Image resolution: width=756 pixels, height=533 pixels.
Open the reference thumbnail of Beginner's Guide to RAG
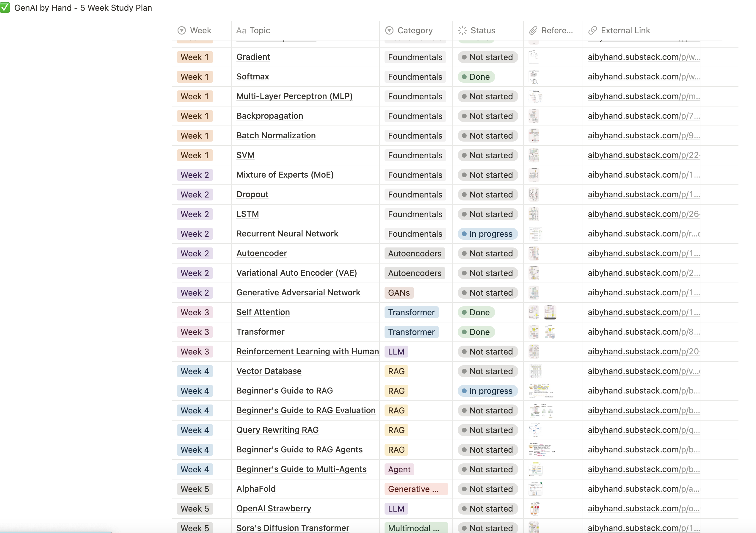coord(541,391)
